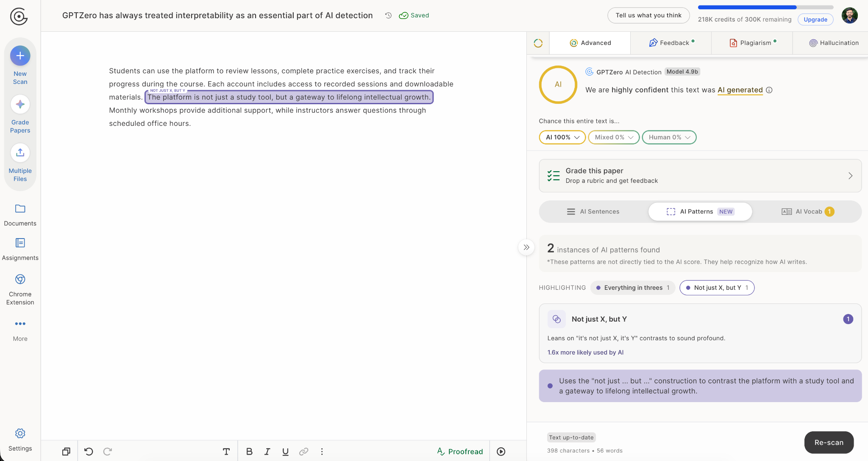868x461 pixels.
Task: Click the info icon beside AI generated
Action: [769, 90]
